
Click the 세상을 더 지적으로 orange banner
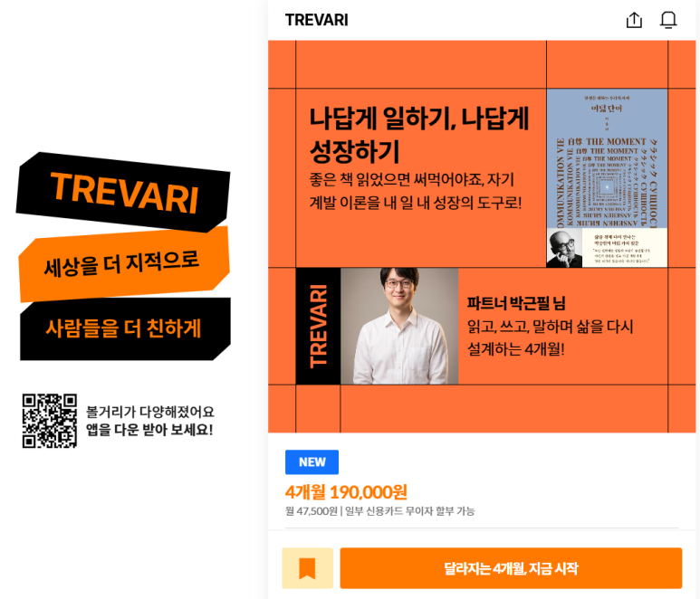[124, 263]
